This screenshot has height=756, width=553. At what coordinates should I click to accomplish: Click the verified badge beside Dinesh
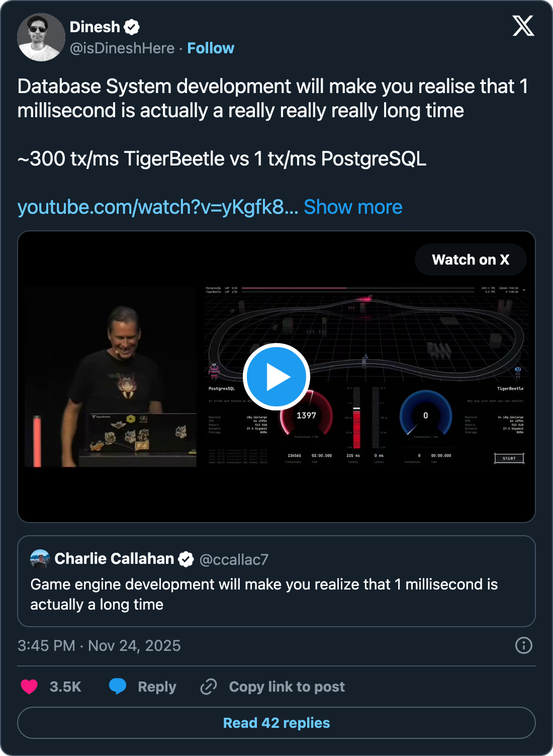[x=132, y=27]
